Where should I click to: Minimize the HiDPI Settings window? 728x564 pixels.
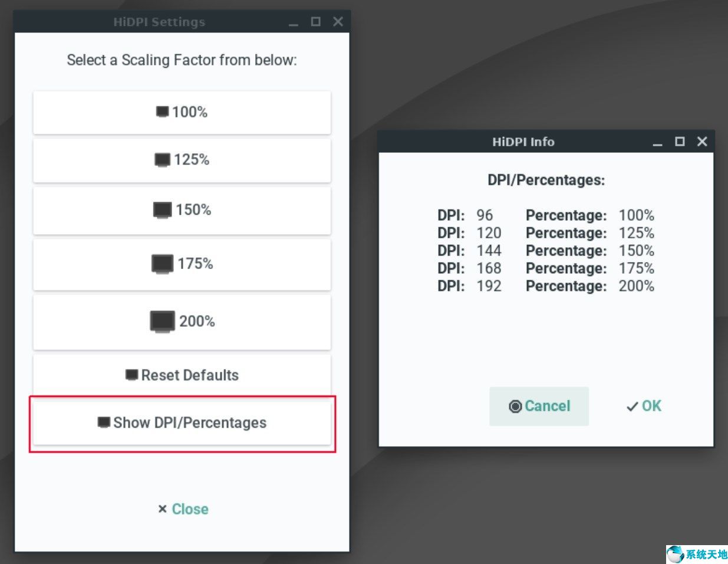pos(294,22)
